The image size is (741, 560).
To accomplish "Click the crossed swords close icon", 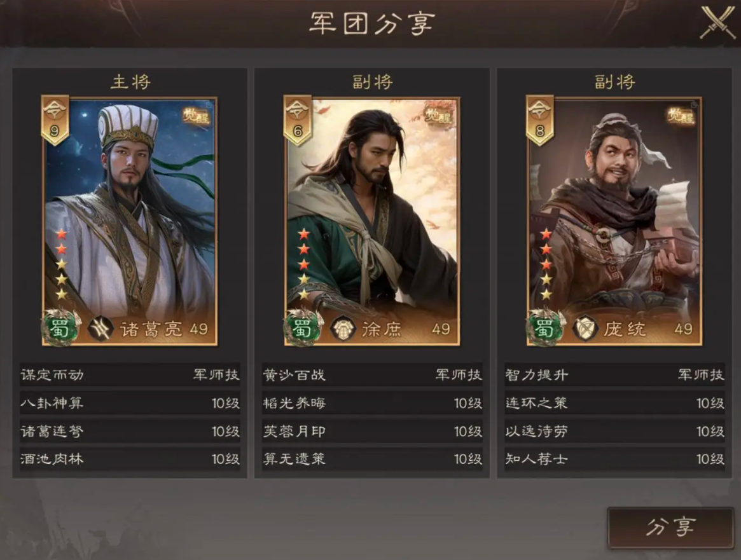I will [717, 22].
